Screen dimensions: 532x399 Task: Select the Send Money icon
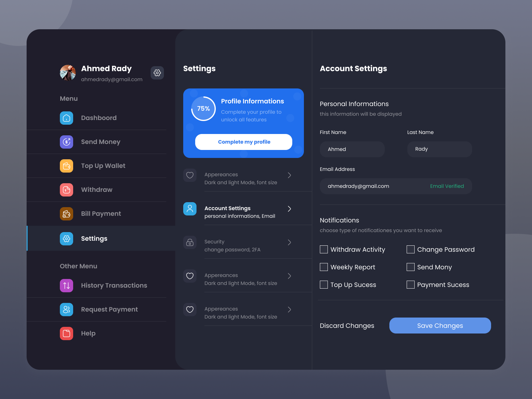pos(66,142)
